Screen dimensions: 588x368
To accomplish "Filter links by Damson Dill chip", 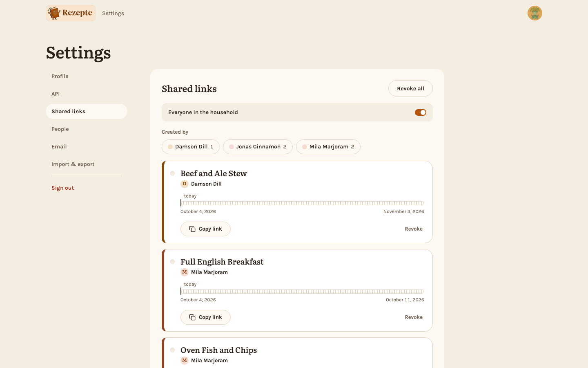I will click(191, 147).
